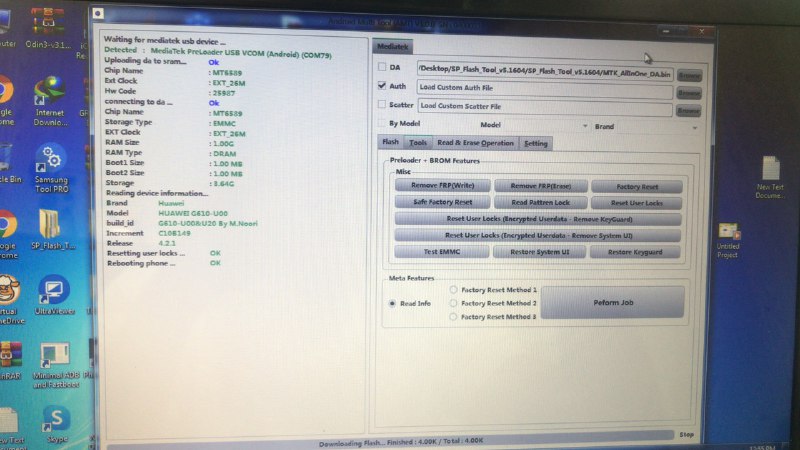The width and height of the screenshot is (800, 450).
Task: Open New Text Document on right desktop
Action: [769, 177]
